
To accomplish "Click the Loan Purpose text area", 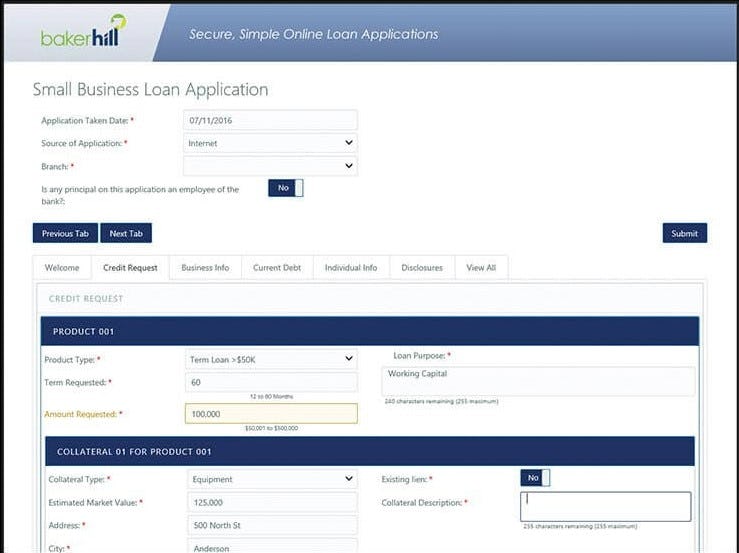I will click(538, 381).
